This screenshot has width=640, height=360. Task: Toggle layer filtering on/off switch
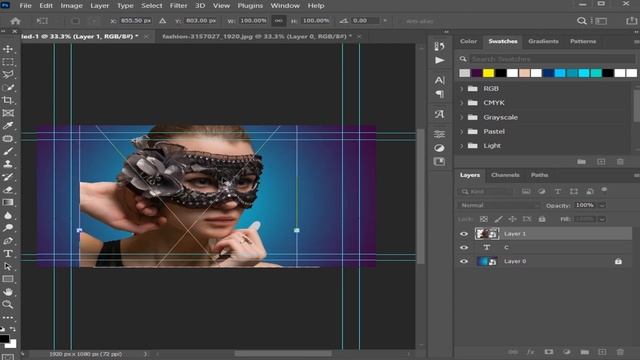[x=604, y=190]
